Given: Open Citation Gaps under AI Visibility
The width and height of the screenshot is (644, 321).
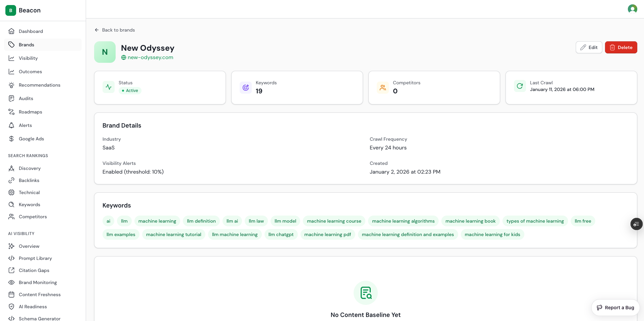Looking at the screenshot, I should pyautogui.click(x=43, y=270).
